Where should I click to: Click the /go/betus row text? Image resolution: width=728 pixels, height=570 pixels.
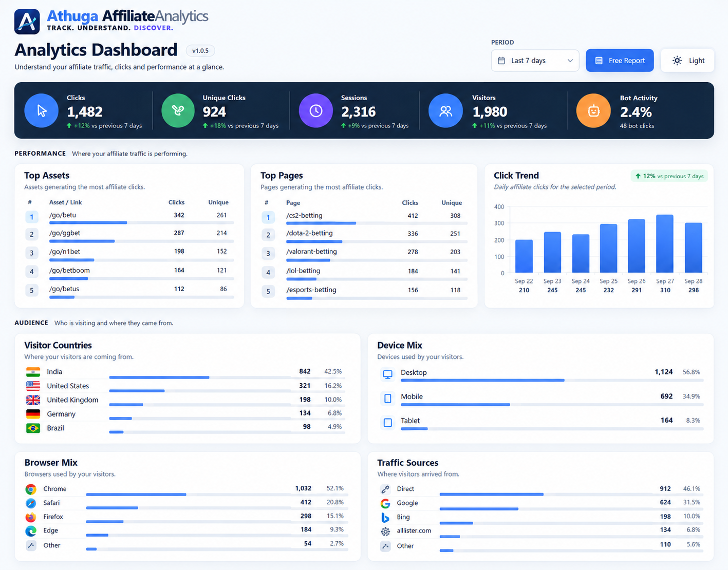(x=64, y=289)
